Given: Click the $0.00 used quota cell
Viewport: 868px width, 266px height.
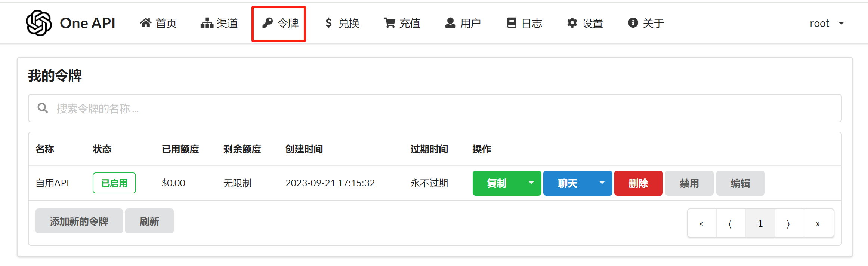Looking at the screenshot, I should (173, 183).
